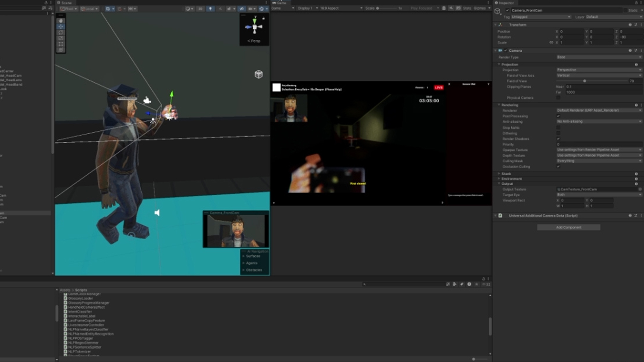Select the Move tool in the Scene toolbar
This screenshot has width=644, height=362.
(x=61, y=26)
